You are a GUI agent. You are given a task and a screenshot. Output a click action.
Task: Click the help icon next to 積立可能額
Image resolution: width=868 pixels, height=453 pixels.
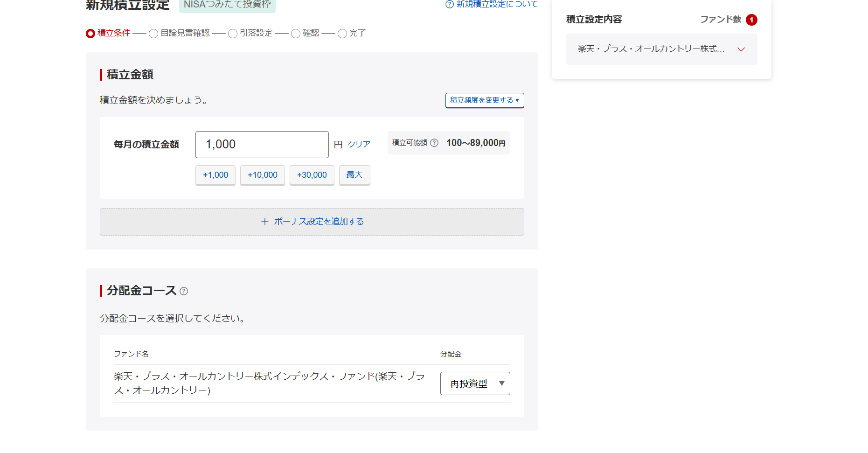[x=434, y=143]
